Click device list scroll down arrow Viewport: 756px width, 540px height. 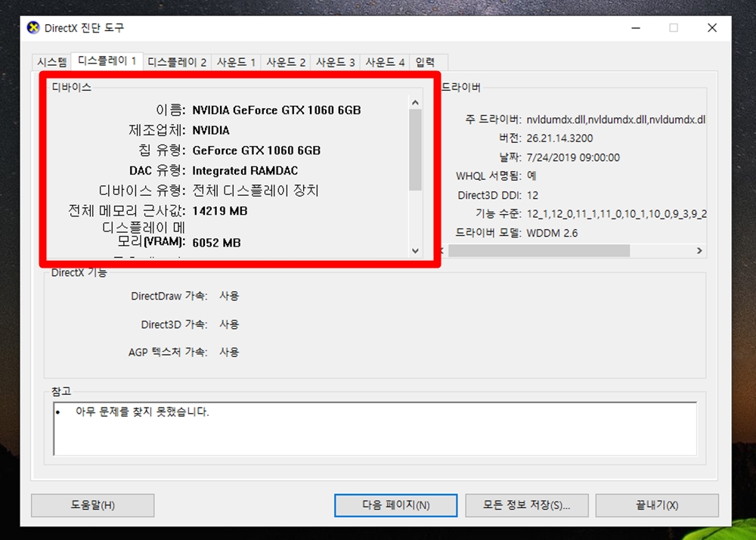(416, 251)
